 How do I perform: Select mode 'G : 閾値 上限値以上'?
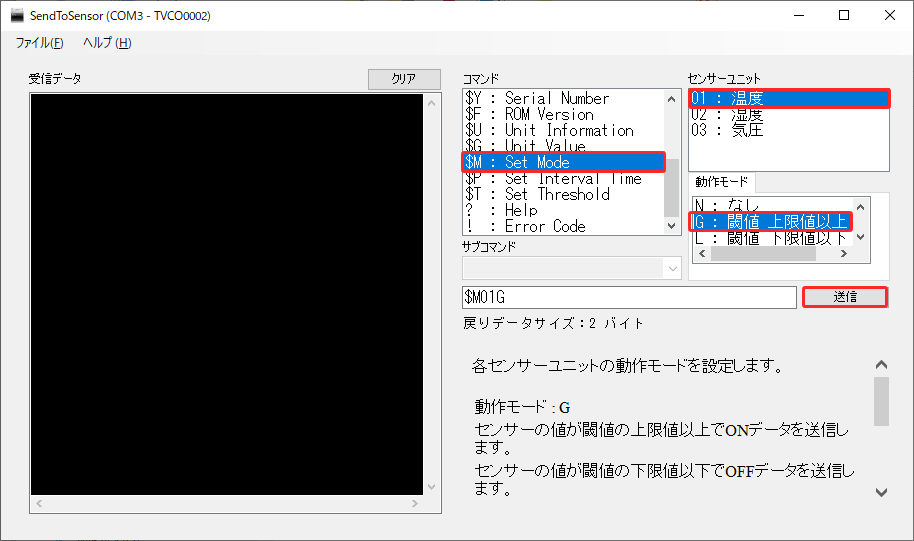coord(773,222)
